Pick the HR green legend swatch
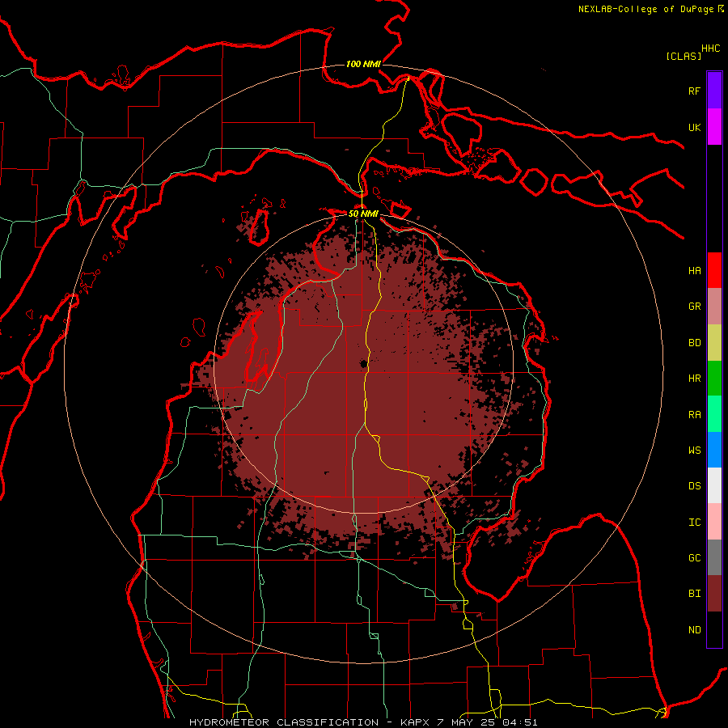 point(714,379)
